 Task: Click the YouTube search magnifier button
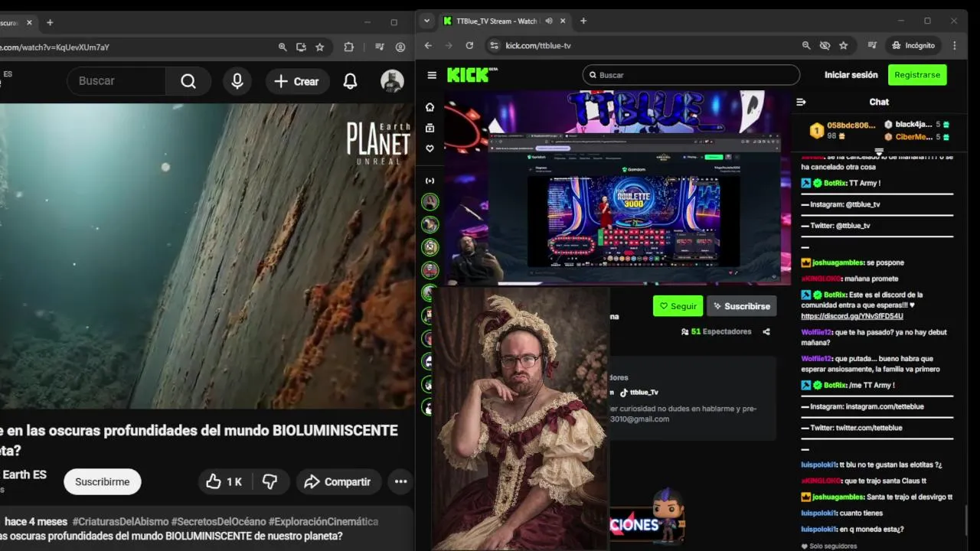coord(188,81)
